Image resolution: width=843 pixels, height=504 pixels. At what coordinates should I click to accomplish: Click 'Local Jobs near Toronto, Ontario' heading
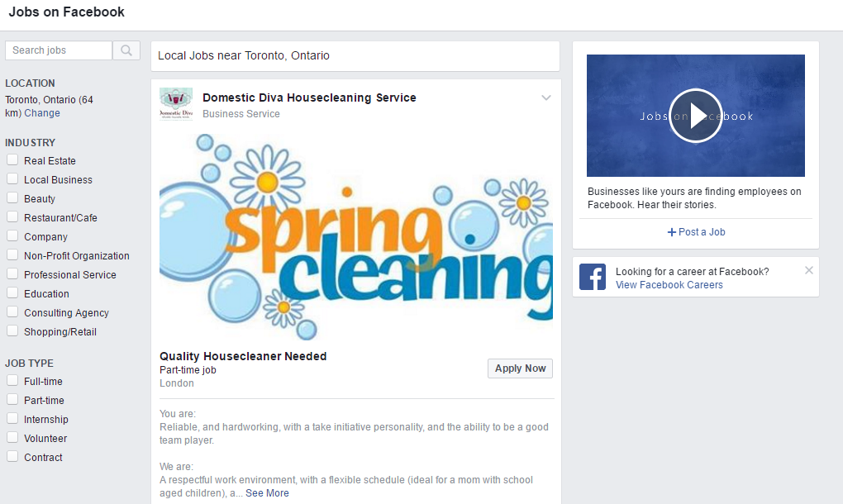tap(244, 56)
